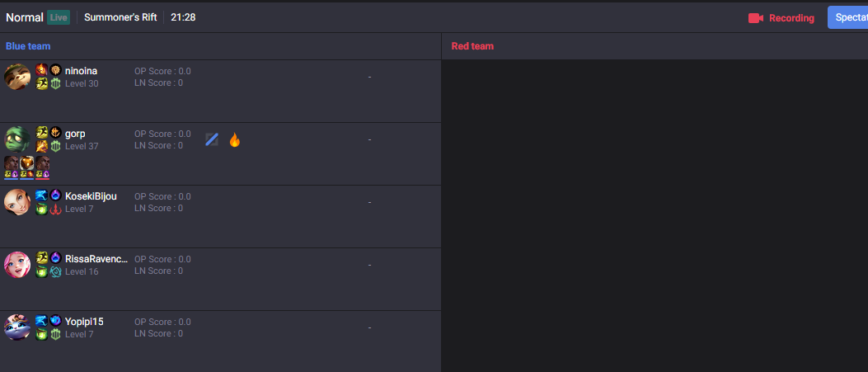Click the red Recording camera icon

click(x=756, y=18)
